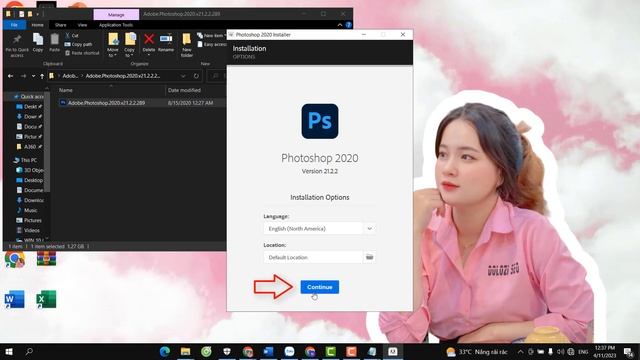Click the Refresh button in address bar
This screenshot has height=360, width=640.
point(196,76)
